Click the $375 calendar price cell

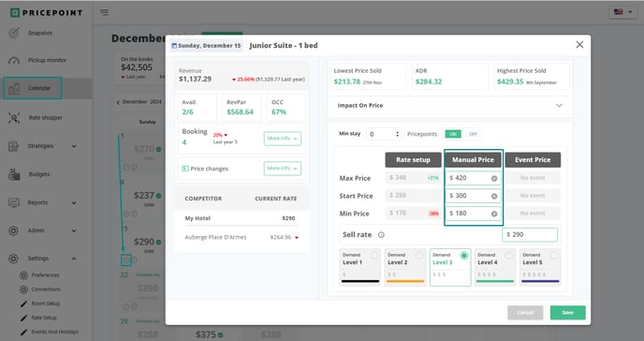205,334
